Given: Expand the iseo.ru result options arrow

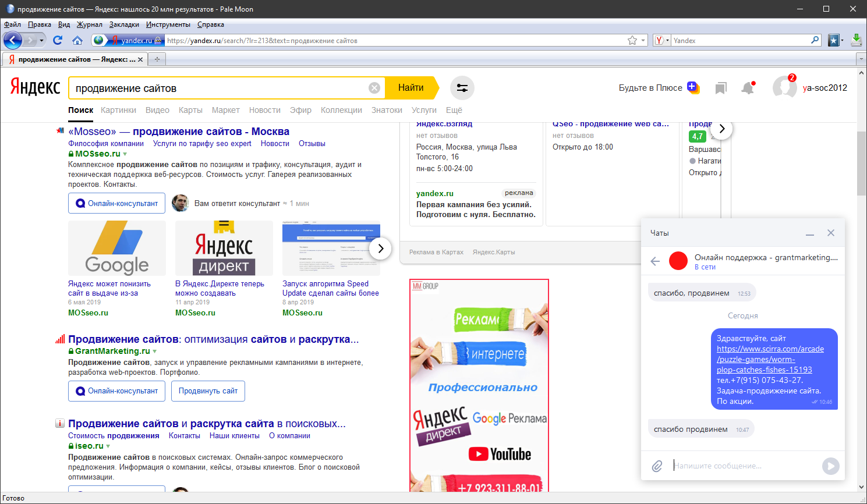Looking at the screenshot, I should click(108, 446).
